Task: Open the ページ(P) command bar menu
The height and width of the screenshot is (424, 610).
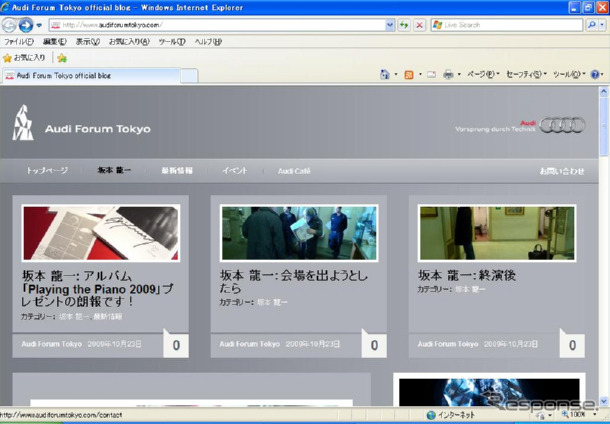Action: [483, 74]
